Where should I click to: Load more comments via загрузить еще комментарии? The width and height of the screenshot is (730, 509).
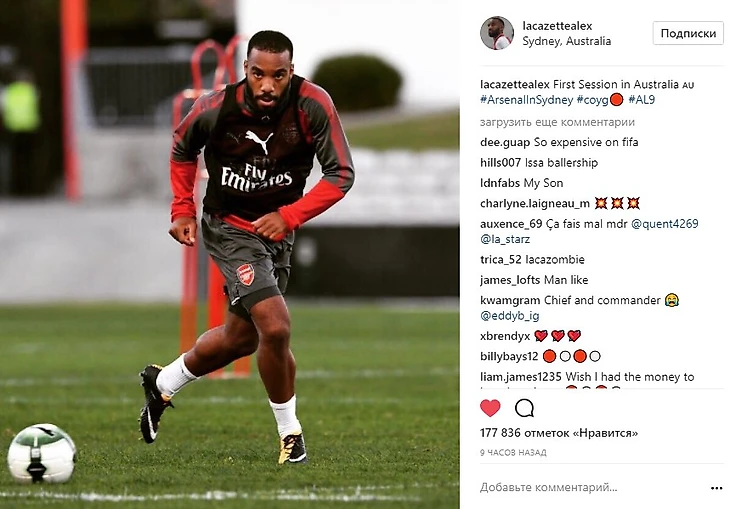(557, 122)
